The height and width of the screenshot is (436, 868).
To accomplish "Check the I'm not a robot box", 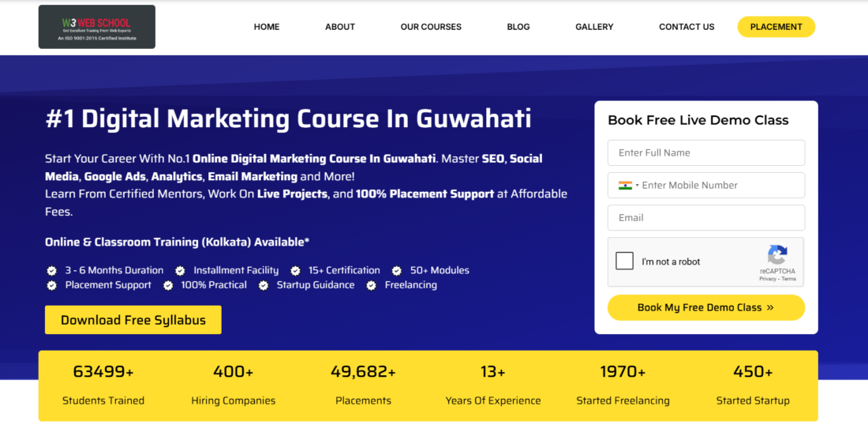I will click(x=624, y=261).
